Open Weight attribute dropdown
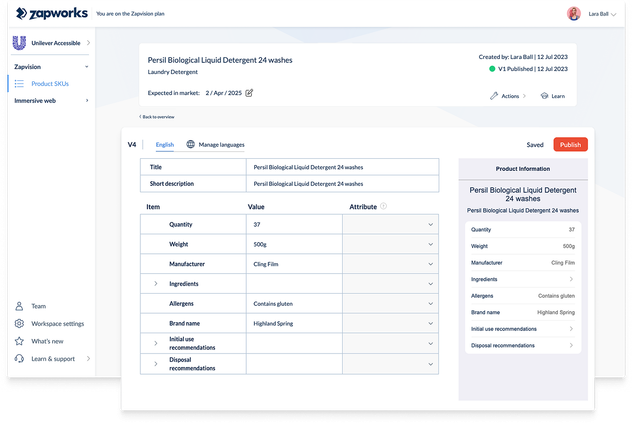Screen dimensions: 632x425 tap(390, 244)
